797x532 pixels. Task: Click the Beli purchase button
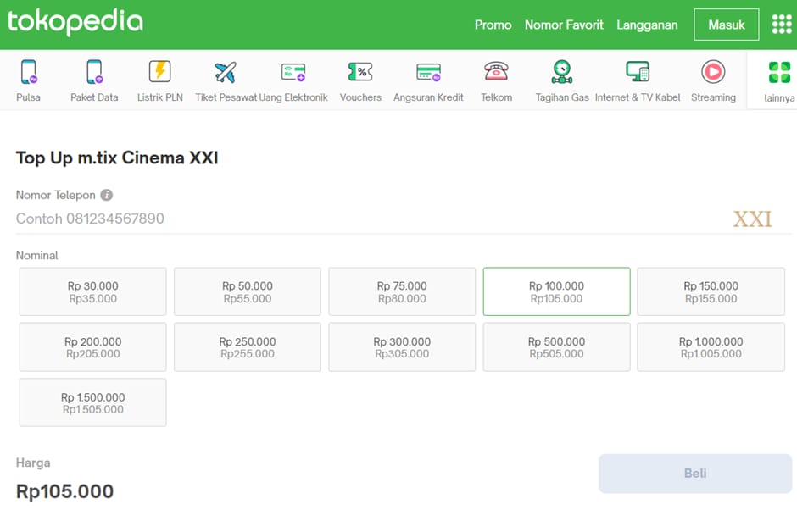[695, 474]
